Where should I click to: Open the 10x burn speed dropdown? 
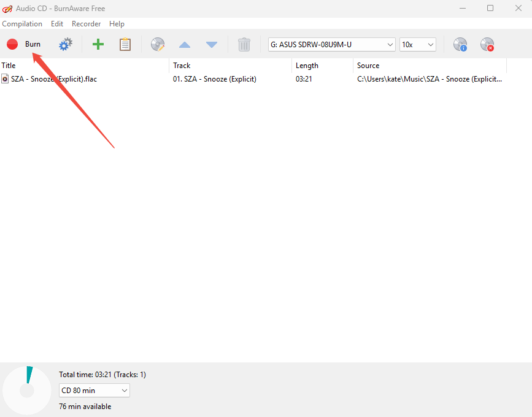pyautogui.click(x=417, y=44)
